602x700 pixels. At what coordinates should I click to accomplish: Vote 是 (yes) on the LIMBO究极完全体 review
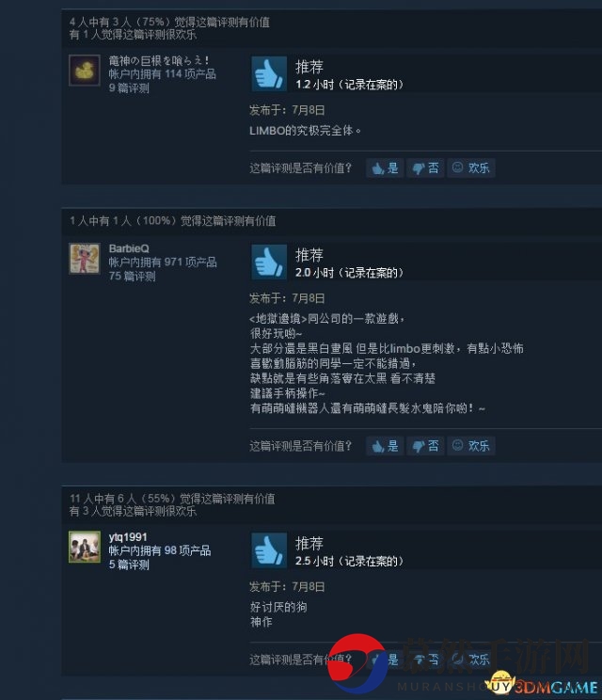coord(385,168)
